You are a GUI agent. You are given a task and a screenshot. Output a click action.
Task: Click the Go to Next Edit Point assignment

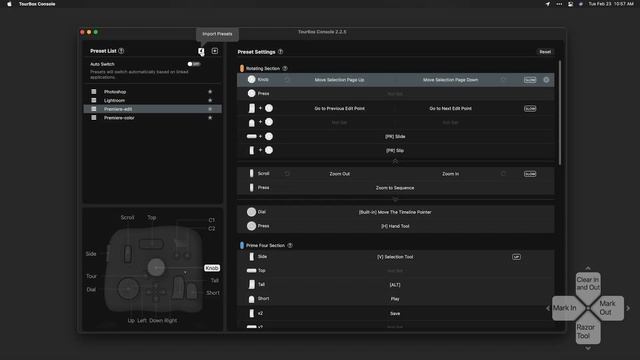pyautogui.click(x=450, y=109)
